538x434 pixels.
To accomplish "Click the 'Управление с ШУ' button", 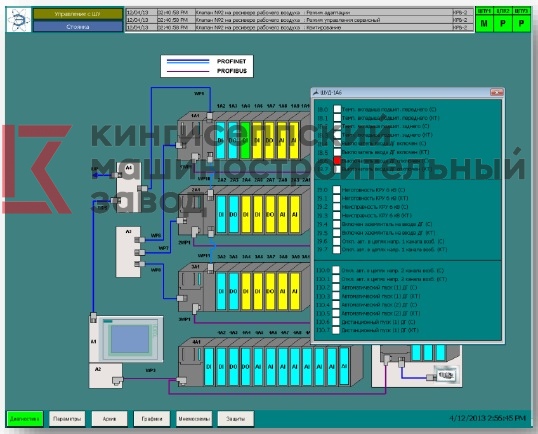I will click(78, 14).
